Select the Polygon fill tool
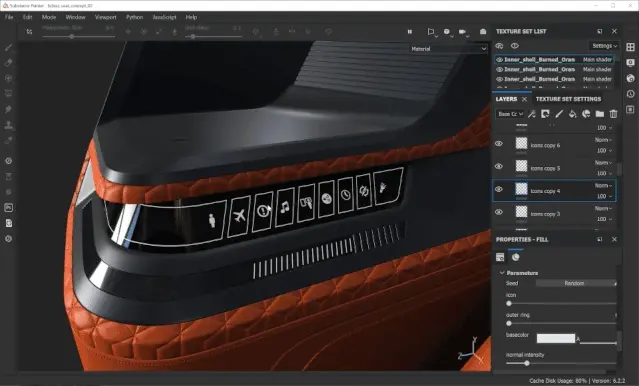Screen dimensions: 639x386 8,94
